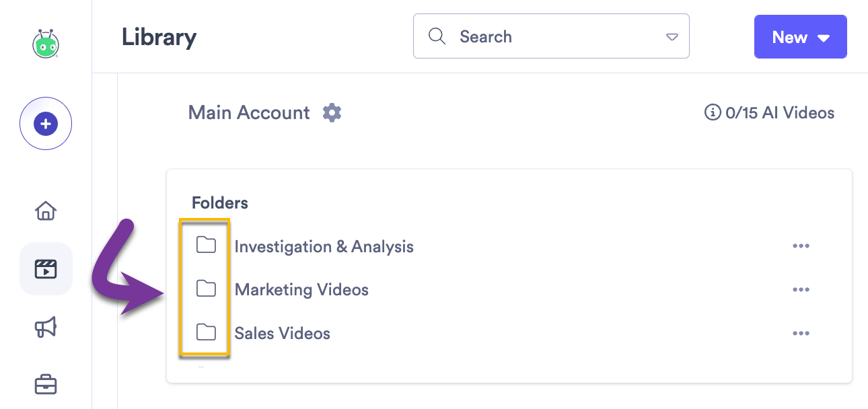
Task: Select the video Library clapperboard icon
Action: pyautogui.click(x=45, y=268)
